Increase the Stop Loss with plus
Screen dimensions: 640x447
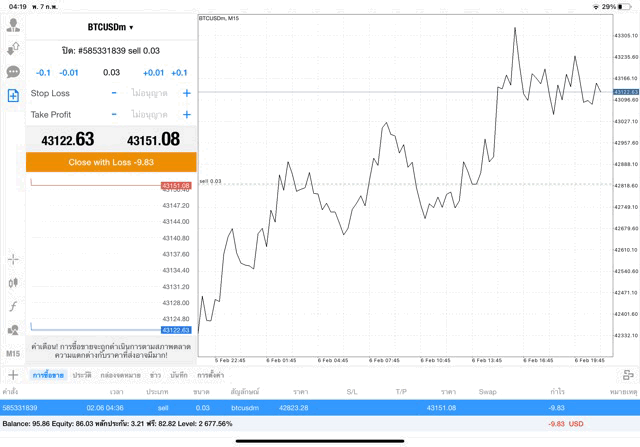(x=186, y=93)
